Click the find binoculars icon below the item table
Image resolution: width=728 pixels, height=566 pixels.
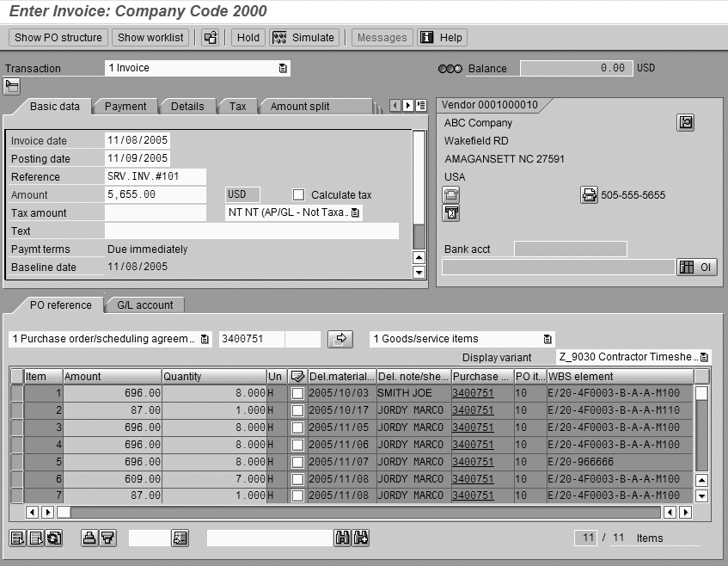pos(342,538)
